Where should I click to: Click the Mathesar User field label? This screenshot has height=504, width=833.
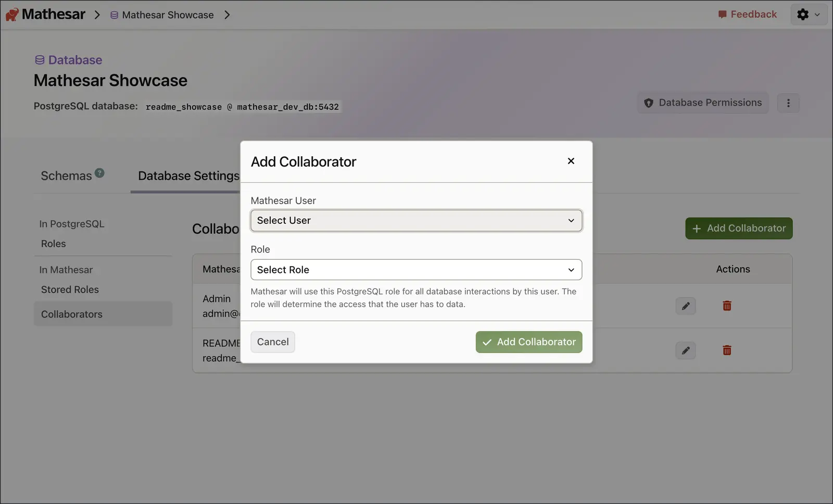[x=283, y=200]
